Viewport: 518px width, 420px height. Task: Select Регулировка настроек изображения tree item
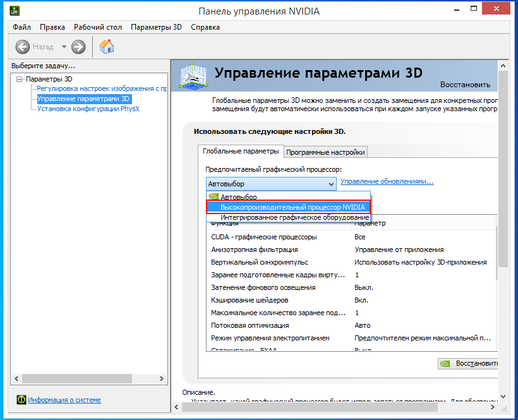click(x=101, y=88)
